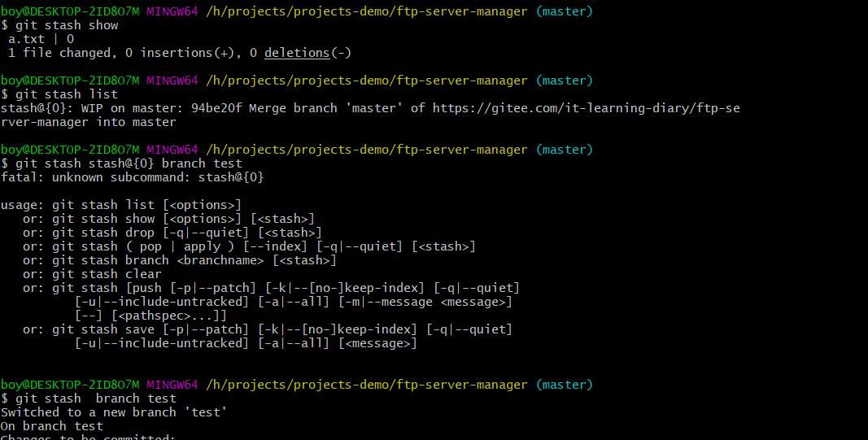The image size is (868, 440).
Task: Click the underlined word 'deletions'
Action: coord(296,53)
